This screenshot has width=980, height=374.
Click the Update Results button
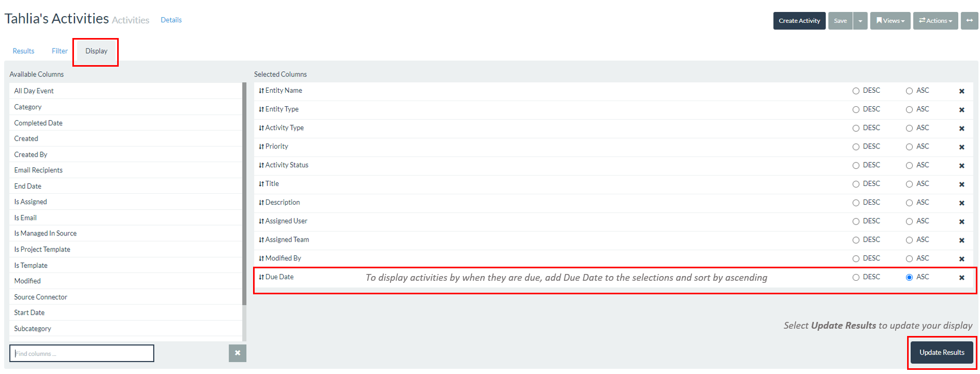[941, 353]
